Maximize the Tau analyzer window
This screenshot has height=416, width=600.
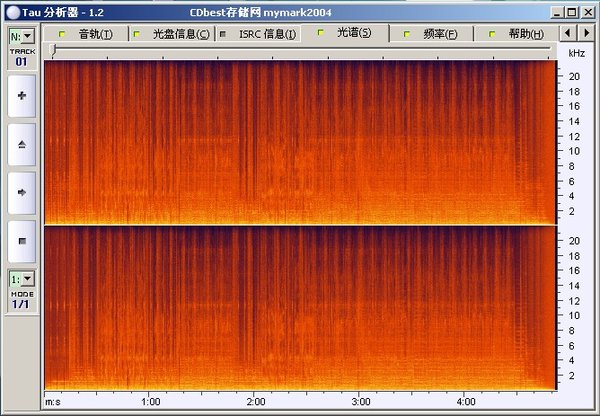(572, 13)
